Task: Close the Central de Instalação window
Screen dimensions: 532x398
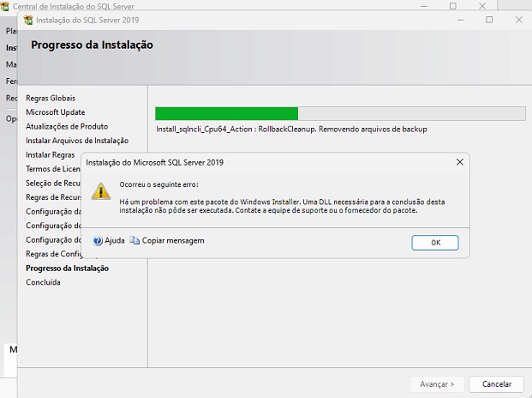Action: (482, 6)
